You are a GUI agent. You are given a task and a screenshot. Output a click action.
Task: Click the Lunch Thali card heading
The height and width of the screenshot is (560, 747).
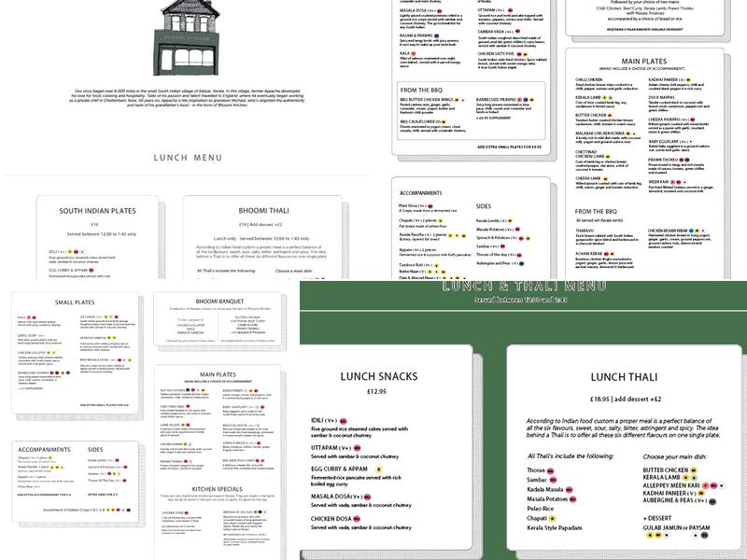[624, 376]
